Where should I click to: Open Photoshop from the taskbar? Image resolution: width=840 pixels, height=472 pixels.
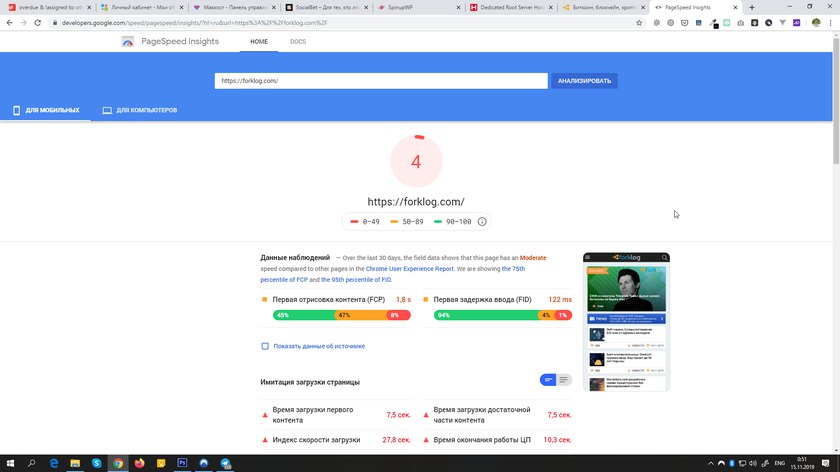point(182,463)
